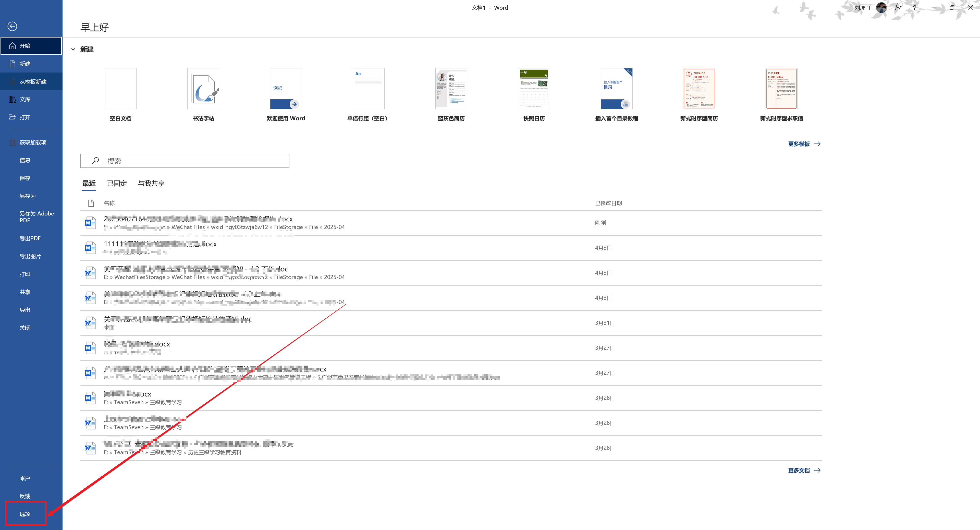Viewport: 980px width, 530px height.
Task: Choose the 书法字帖 template
Action: [x=203, y=95]
